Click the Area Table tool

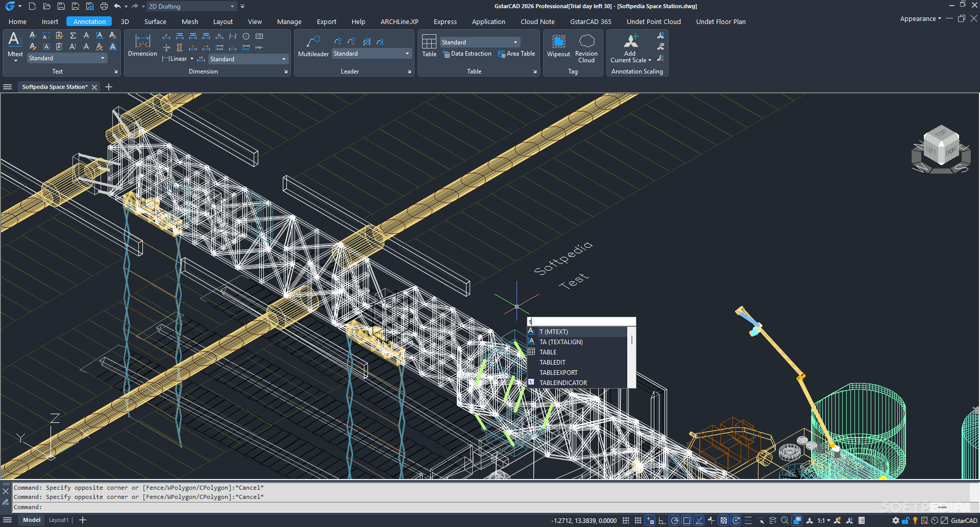click(517, 54)
